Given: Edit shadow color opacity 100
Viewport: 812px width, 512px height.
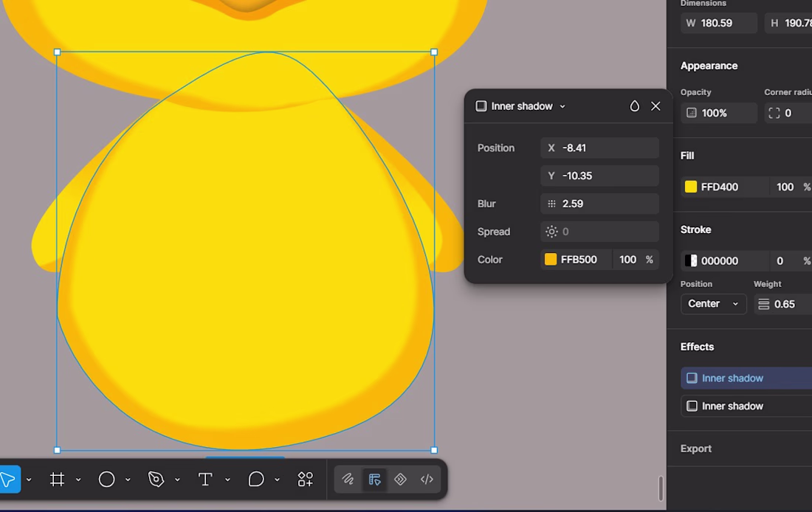Looking at the screenshot, I should pyautogui.click(x=628, y=260).
